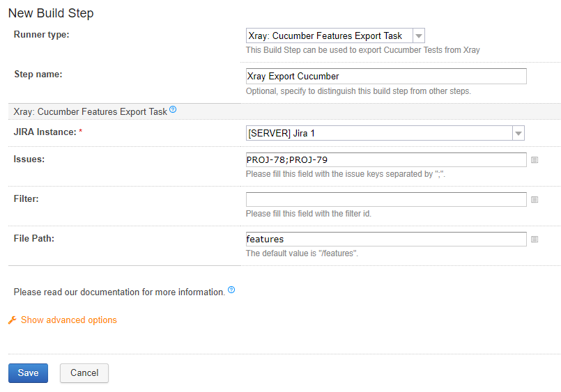Click the JIRA Instance label
Screen dimensions: 561x392
(45, 132)
